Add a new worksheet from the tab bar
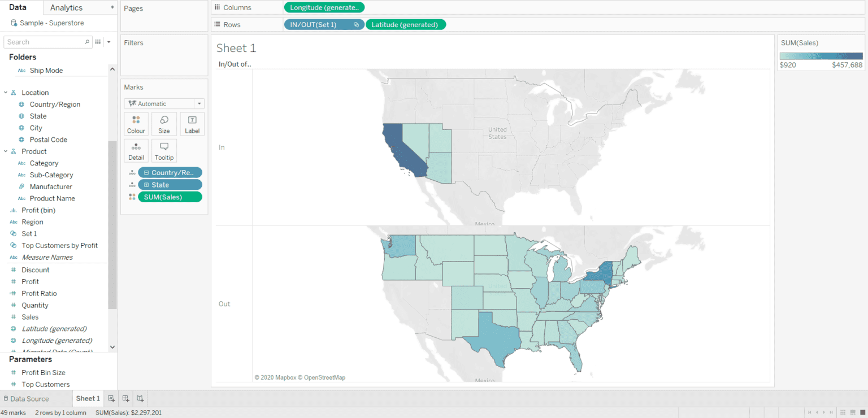The height and width of the screenshot is (418, 868). pos(111,398)
